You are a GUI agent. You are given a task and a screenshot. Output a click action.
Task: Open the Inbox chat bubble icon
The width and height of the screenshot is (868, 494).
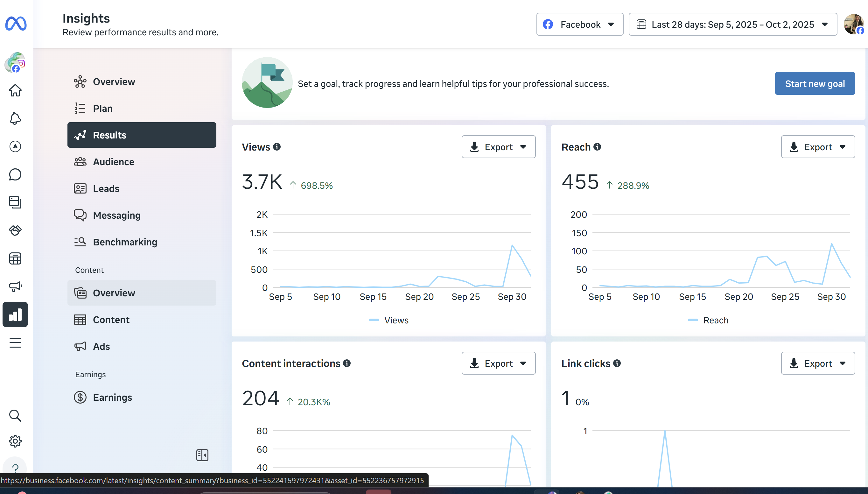click(x=15, y=175)
